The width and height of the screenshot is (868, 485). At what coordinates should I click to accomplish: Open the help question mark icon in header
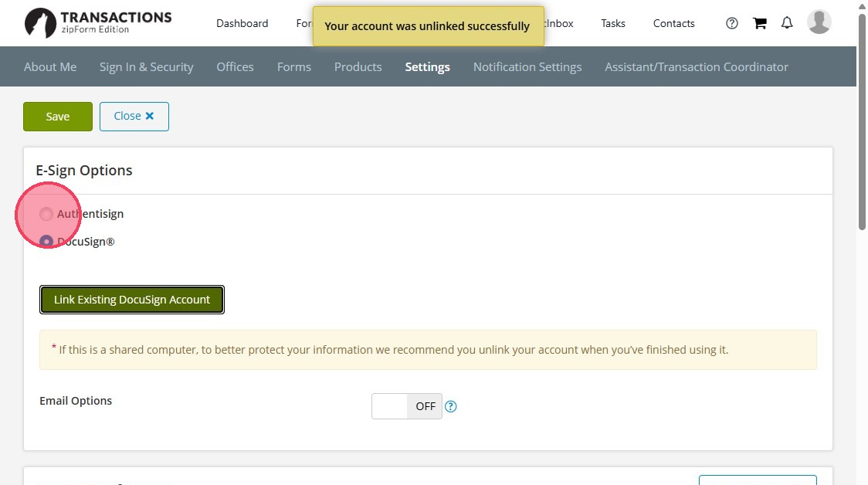click(x=732, y=23)
